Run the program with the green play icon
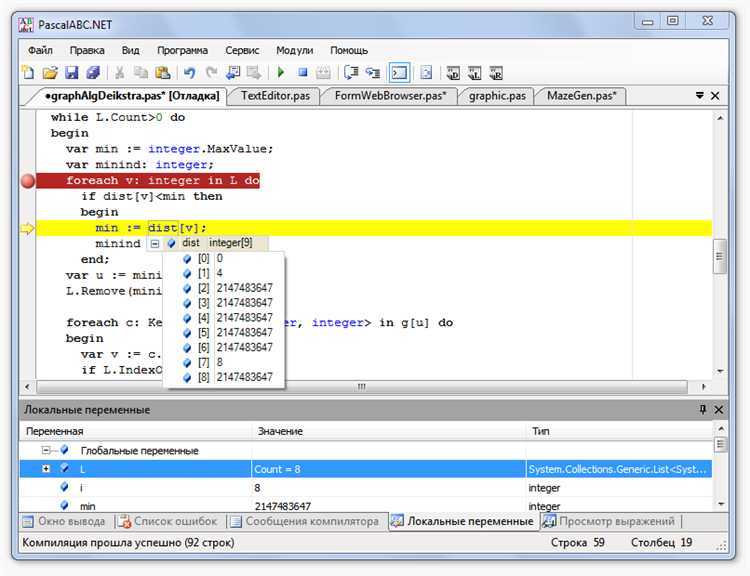The height and width of the screenshot is (576, 750). point(281,72)
